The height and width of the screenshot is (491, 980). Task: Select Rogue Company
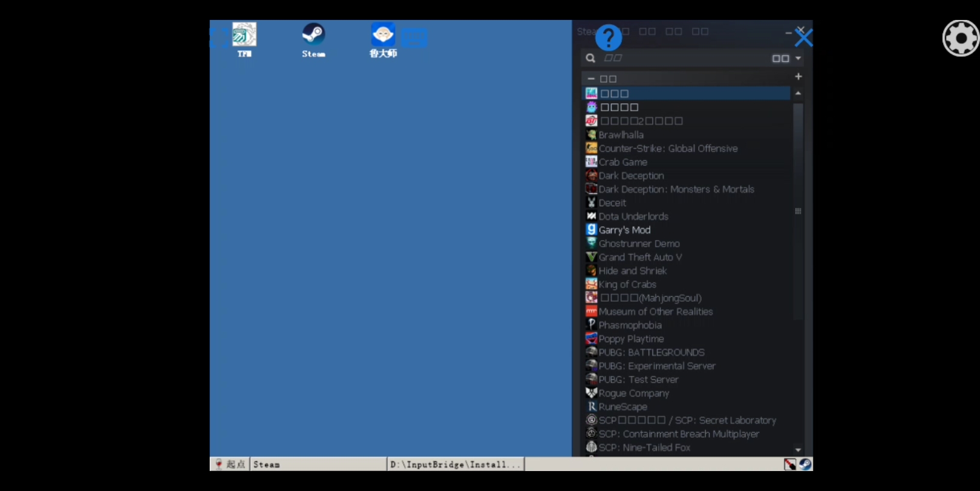coord(686,393)
